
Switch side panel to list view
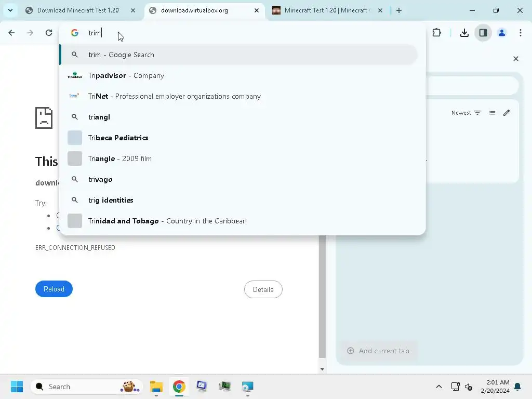[492, 113]
